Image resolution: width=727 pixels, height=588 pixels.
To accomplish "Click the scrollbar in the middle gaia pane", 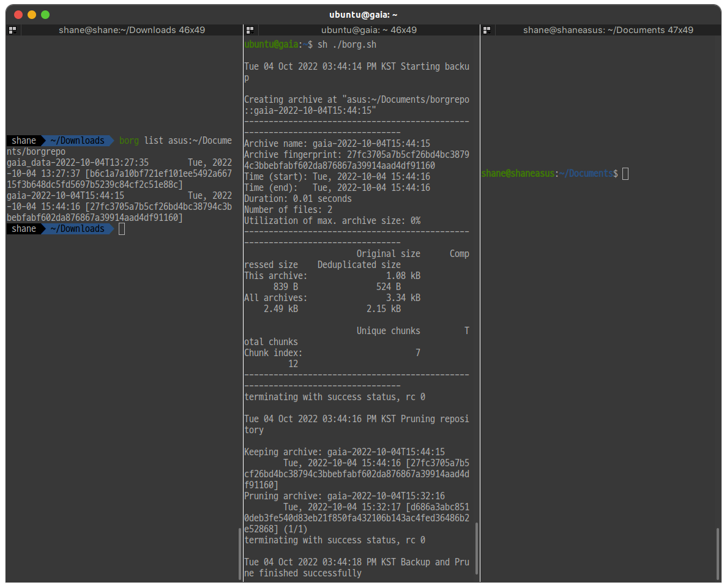I will (477, 549).
